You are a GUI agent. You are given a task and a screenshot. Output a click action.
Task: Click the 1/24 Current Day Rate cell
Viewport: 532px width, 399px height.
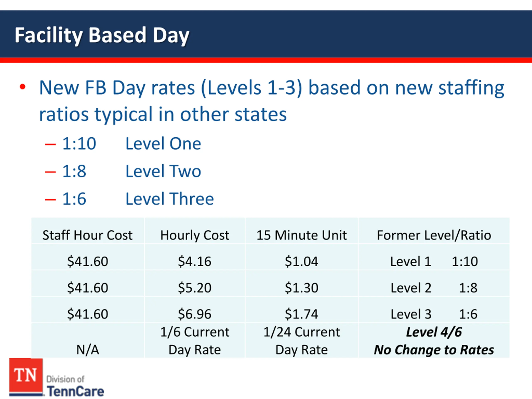(302, 340)
